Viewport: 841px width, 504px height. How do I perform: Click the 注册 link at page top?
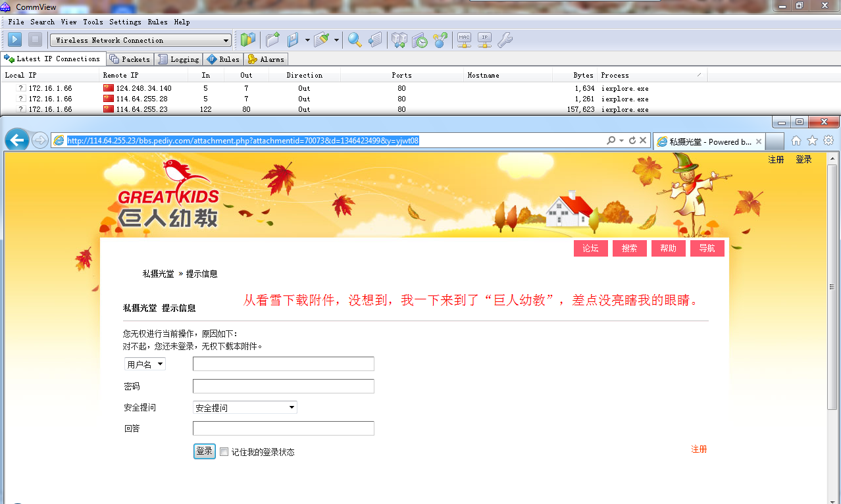tap(776, 159)
